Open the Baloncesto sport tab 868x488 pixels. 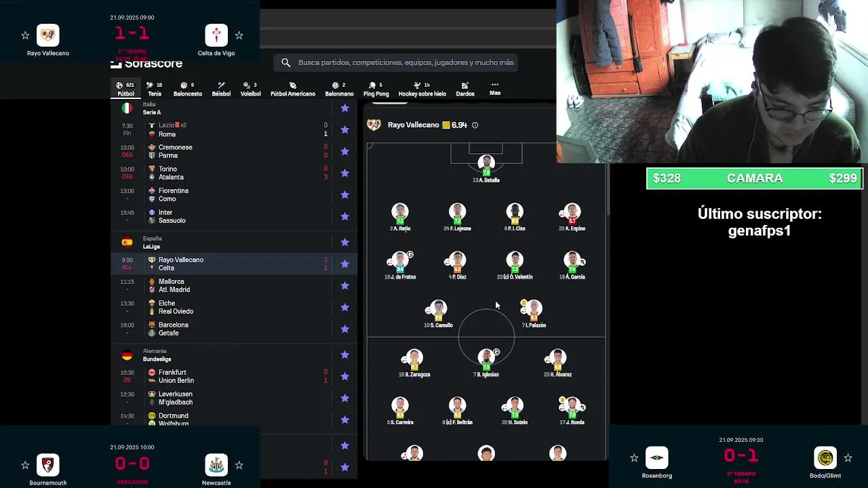click(188, 89)
